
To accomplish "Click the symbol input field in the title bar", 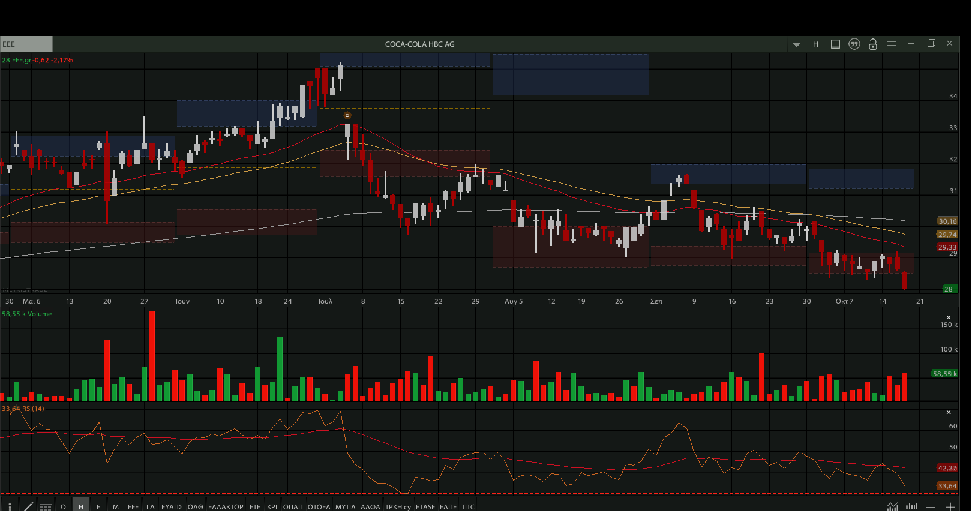I will (x=27, y=44).
